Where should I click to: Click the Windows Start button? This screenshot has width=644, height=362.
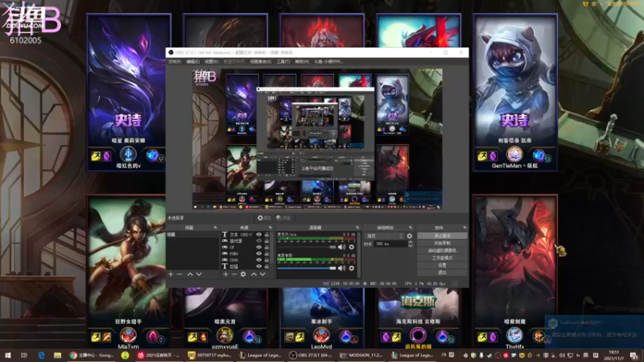coord(8,355)
